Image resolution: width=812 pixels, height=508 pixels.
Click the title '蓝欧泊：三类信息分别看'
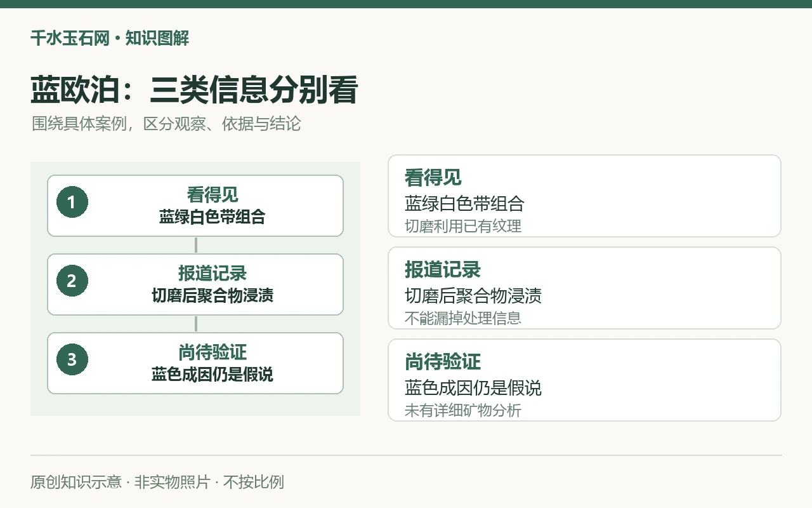pos(194,90)
